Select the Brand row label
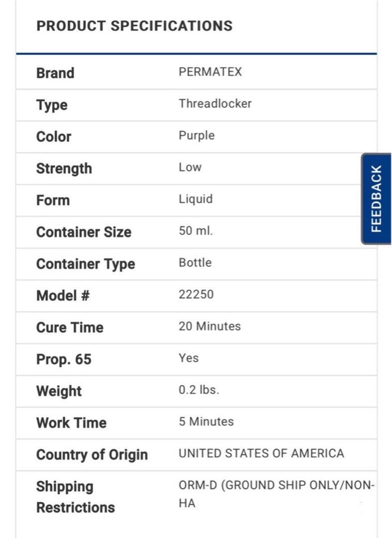Screen dimensions: 392x559 click(x=55, y=73)
